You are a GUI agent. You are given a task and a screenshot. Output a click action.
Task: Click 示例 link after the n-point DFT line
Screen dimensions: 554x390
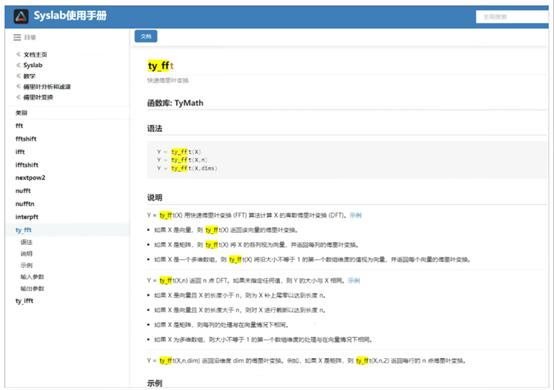click(x=354, y=280)
